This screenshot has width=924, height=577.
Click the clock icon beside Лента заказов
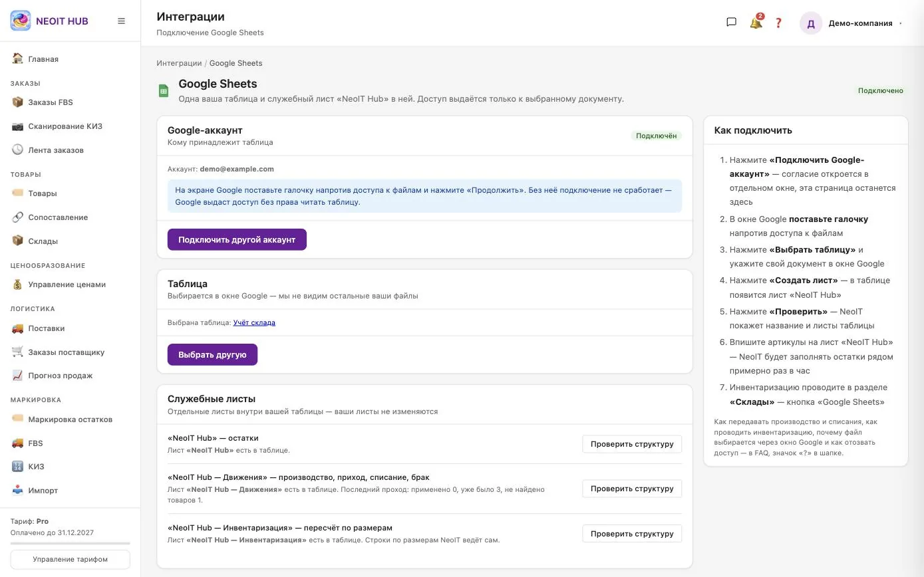click(x=18, y=150)
